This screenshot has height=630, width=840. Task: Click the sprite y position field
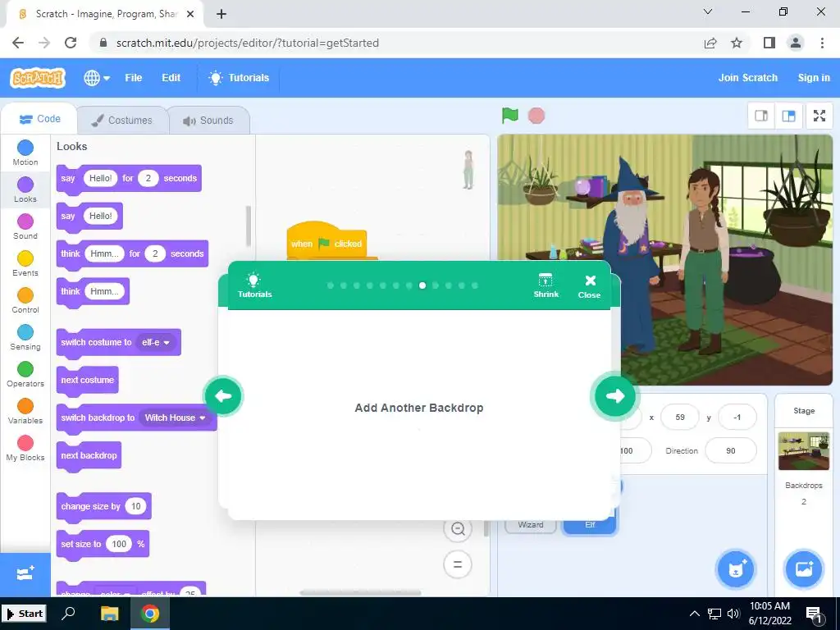pyautogui.click(x=737, y=418)
